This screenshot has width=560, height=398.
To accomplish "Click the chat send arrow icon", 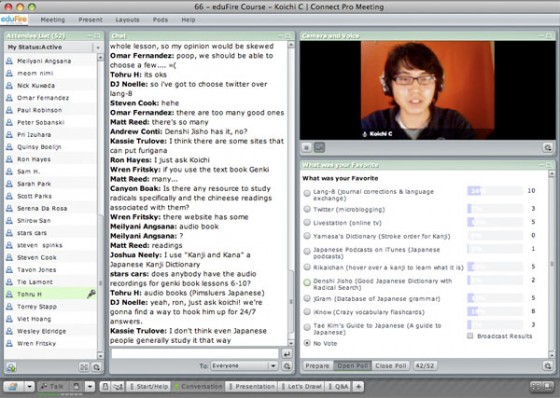I will tap(286, 354).
